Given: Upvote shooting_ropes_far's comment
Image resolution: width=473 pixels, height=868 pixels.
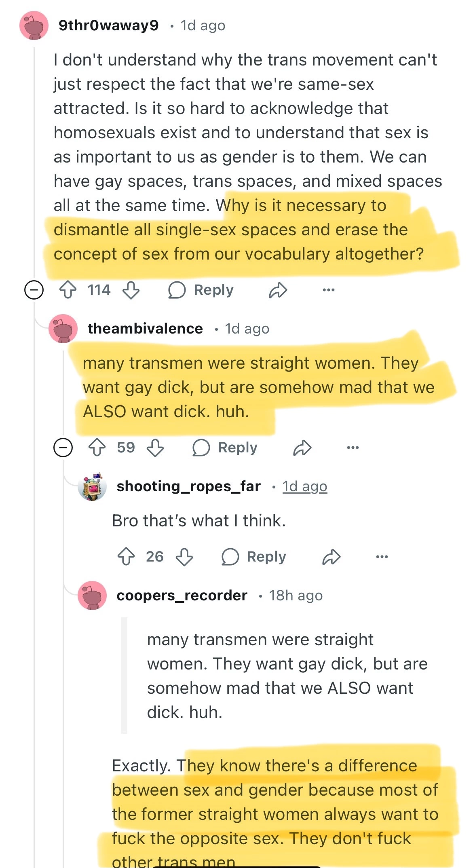Looking at the screenshot, I should [126, 556].
